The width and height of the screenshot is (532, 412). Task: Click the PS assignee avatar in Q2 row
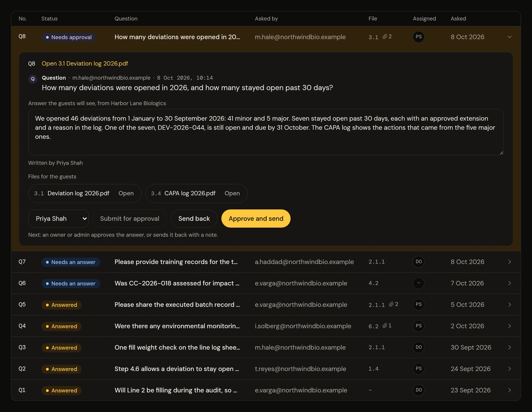[x=419, y=368]
